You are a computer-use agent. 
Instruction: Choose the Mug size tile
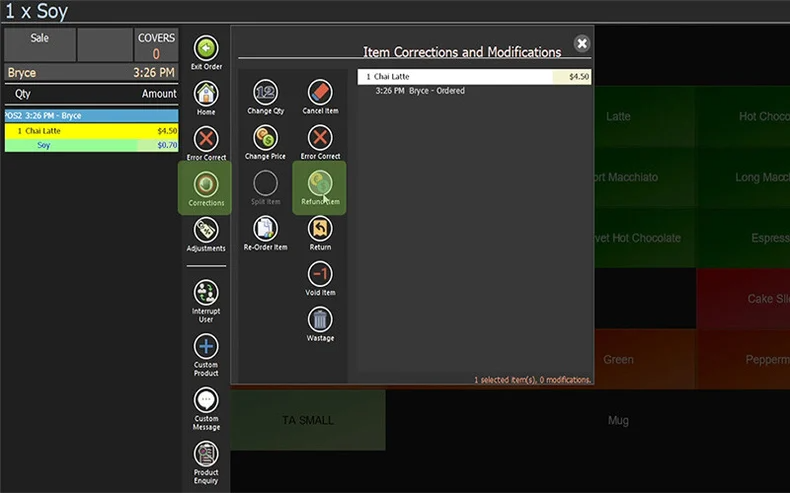point(618,420)
